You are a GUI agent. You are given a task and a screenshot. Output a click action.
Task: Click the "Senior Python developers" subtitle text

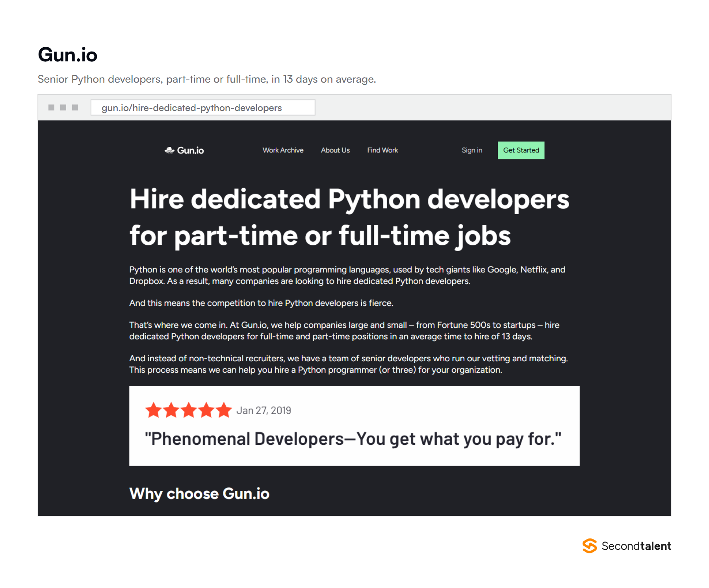click(x=207, y=79)
